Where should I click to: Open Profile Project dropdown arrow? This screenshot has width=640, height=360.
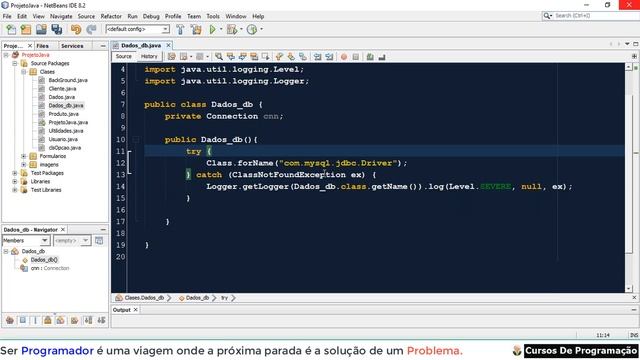261,29
